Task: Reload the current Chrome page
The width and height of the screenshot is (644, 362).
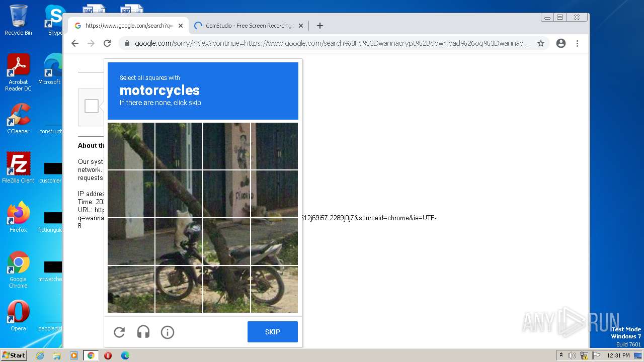Action: (x=107, y=43)
